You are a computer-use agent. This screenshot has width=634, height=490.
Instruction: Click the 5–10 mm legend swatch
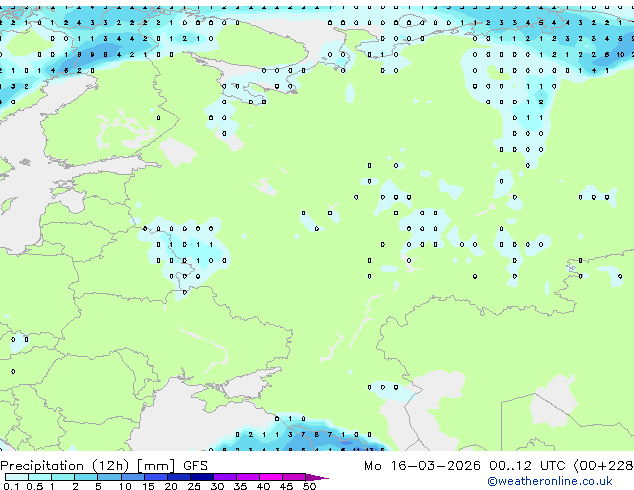pos(109,477)
